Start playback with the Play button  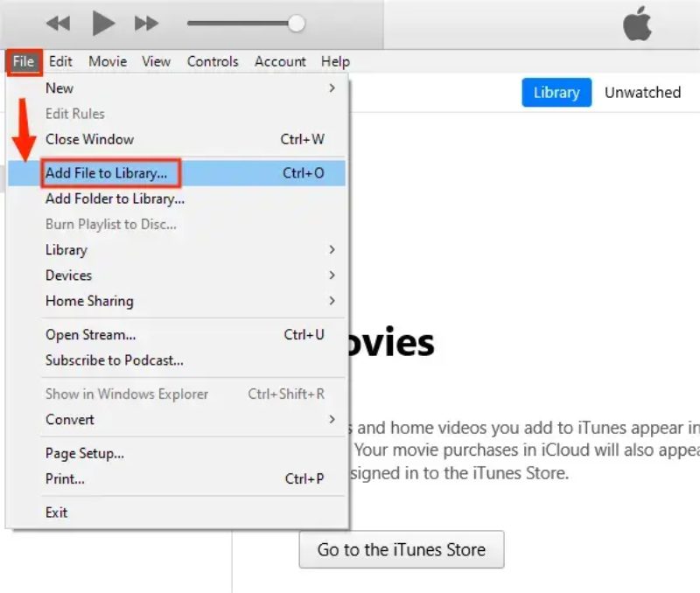pos(103,24)
